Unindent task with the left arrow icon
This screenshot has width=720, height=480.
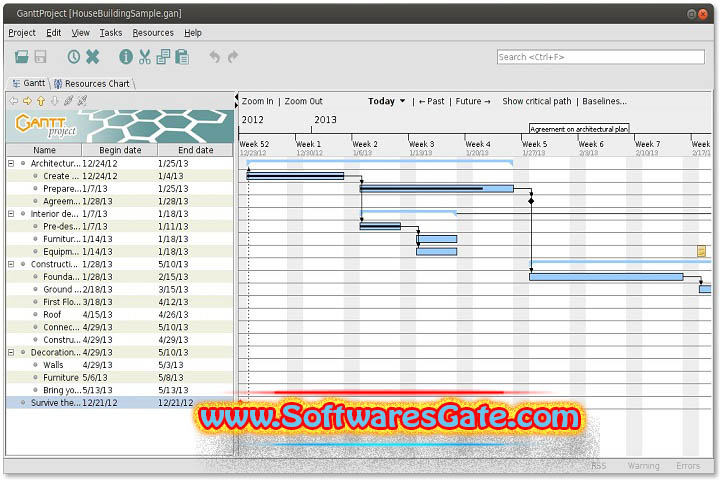[x=14, y=101]
